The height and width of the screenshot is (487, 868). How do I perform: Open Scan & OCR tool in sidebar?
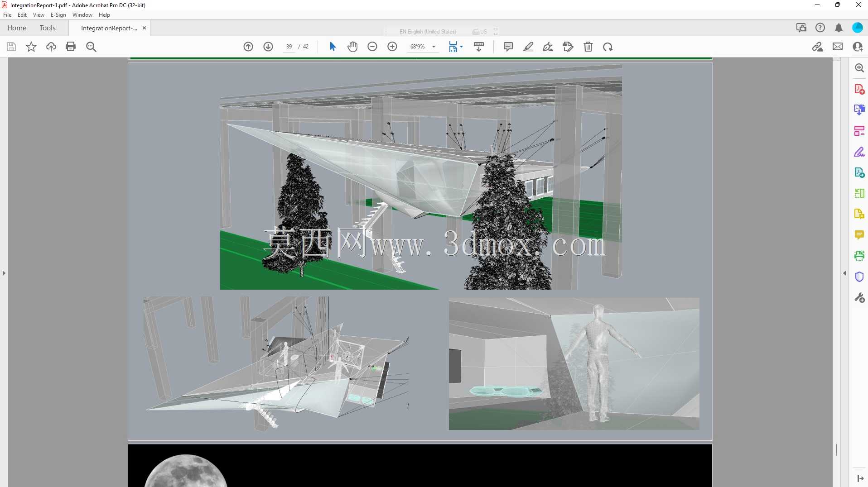[x=859, y=256]
